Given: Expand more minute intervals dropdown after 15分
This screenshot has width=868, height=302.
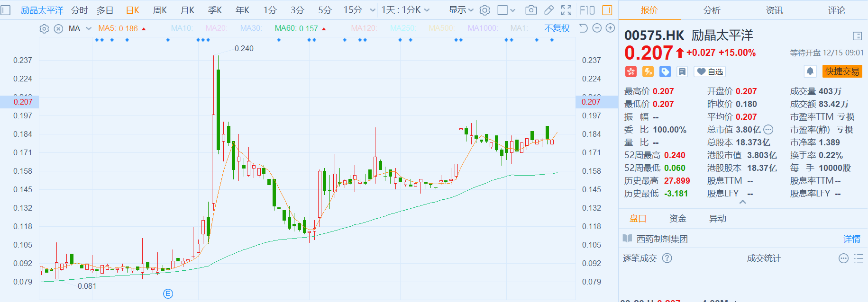Looking at the screenshot, I should [x=373, y=10].
